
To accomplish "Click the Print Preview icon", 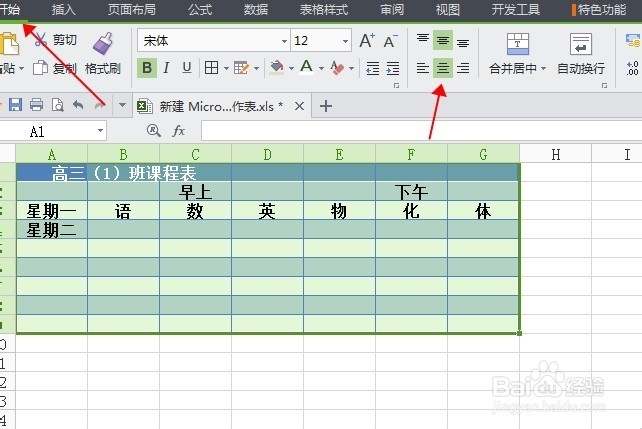I will pos(57,105).
